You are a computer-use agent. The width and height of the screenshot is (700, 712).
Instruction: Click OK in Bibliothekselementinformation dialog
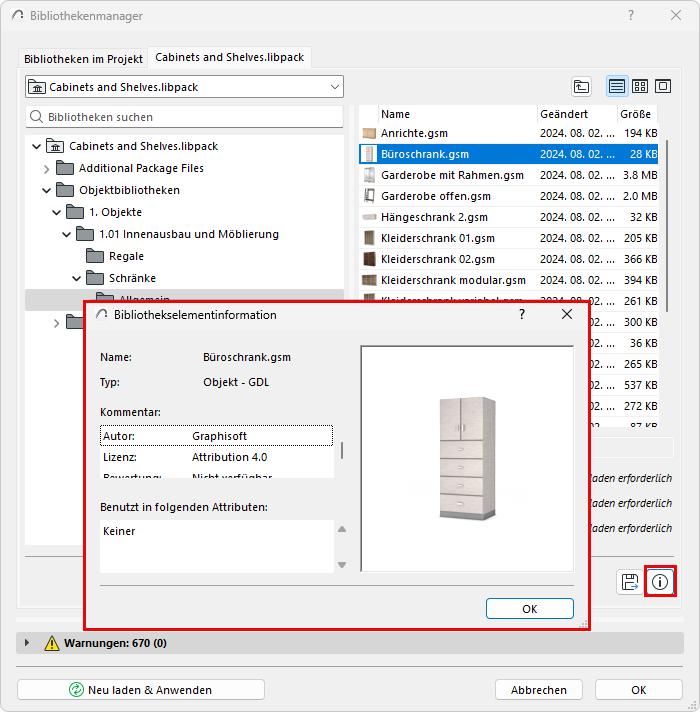(530, 608)
